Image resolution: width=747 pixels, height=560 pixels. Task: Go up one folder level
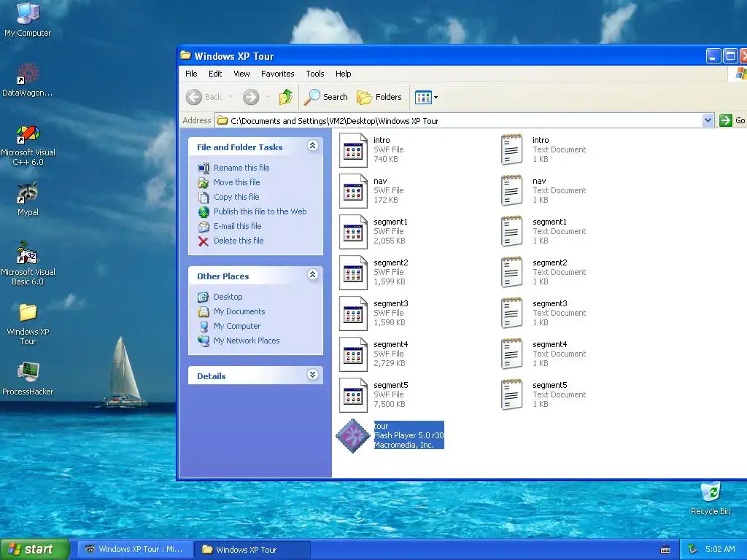[x=286, y=97]
